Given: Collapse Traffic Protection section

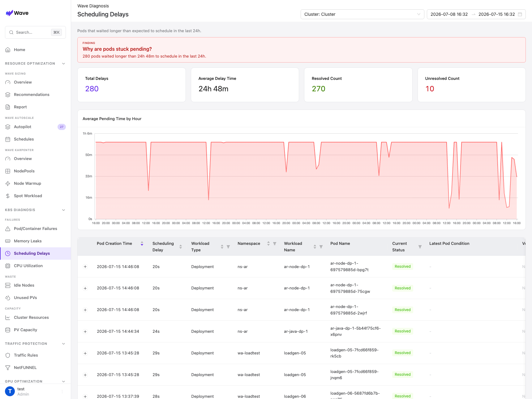Looking at the screenshot, I should [64, 344].
